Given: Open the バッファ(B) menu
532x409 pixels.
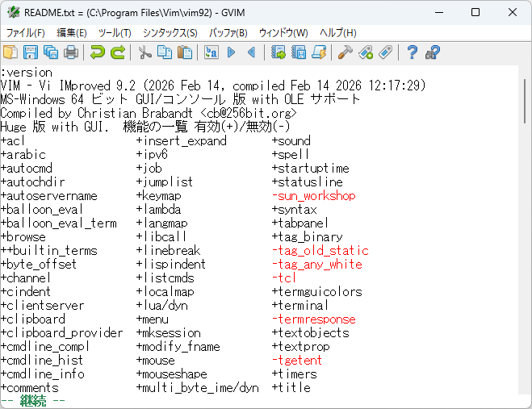Looking at the screenshot, I should [x=228, y=33].
